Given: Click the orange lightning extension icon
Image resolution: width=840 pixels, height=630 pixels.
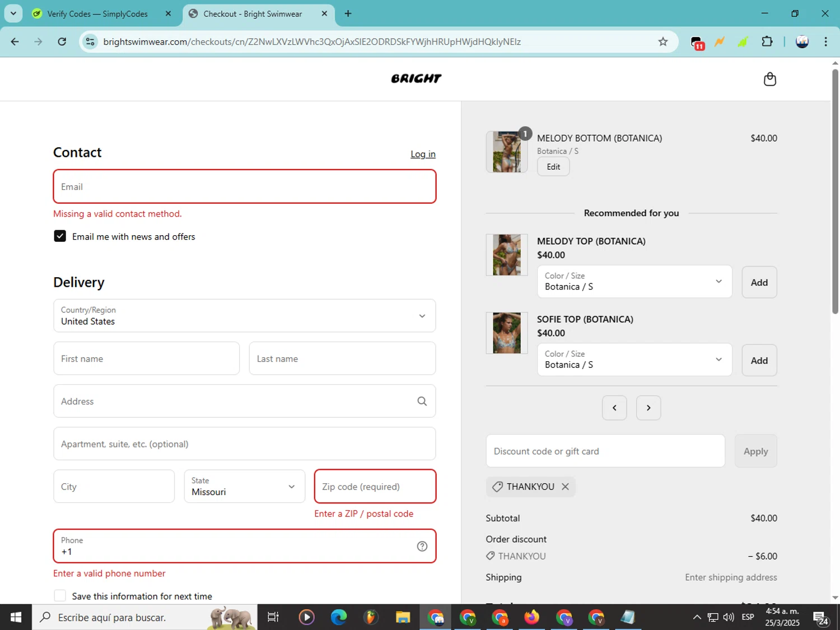Looking at the screenshot, I should tap(720, 41).
